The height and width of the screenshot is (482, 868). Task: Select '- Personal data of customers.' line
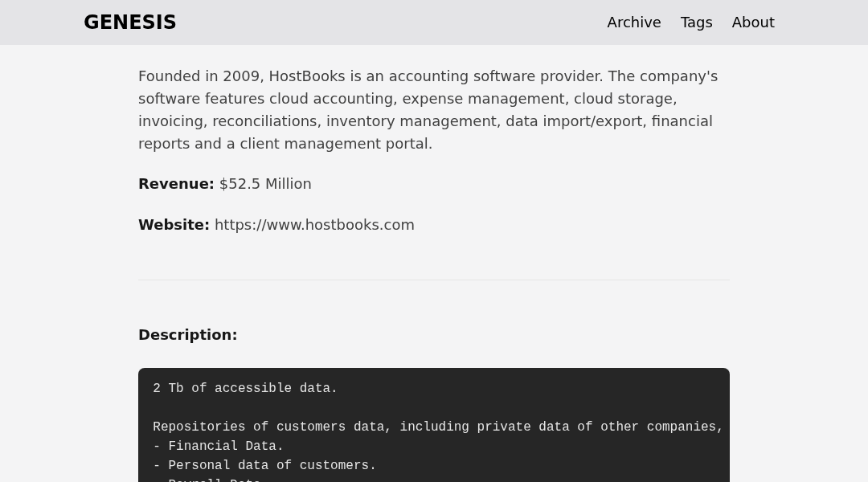tap(264, 465)
